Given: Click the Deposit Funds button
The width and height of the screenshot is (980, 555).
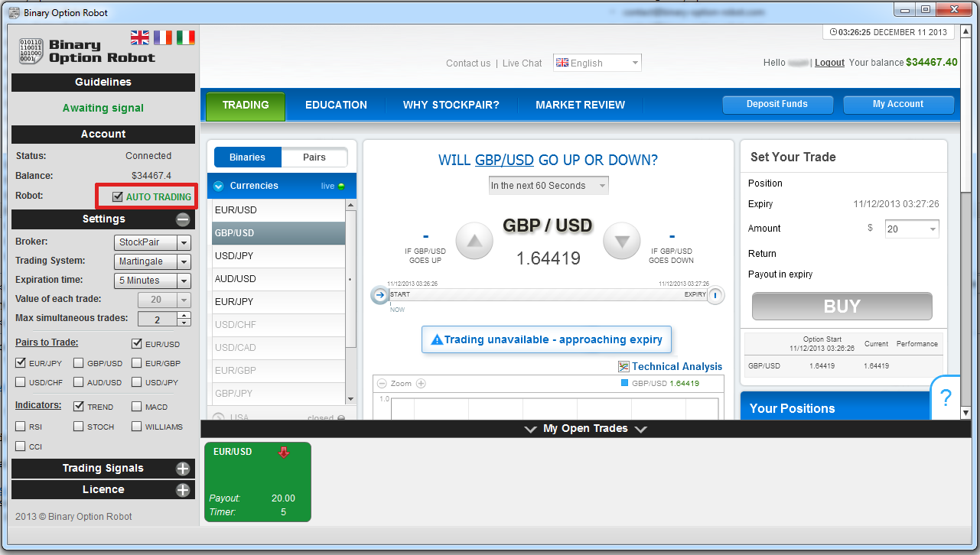Looking at the screenshot, I should pyautogui.click(x=777, y=105).
